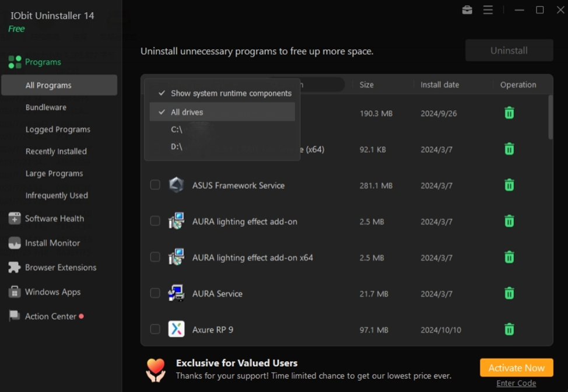View Large Programs

click(54, 173)
